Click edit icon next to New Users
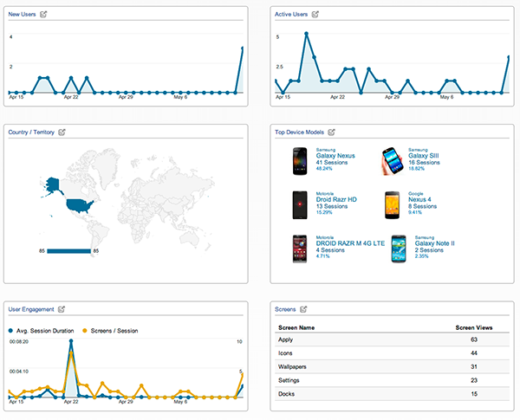The height and width of the screenshot is (420, 520). pyautogui.click(x=43, y=14)
